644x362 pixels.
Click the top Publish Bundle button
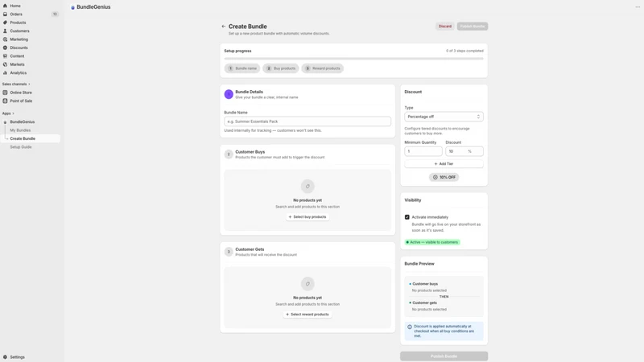473,27
